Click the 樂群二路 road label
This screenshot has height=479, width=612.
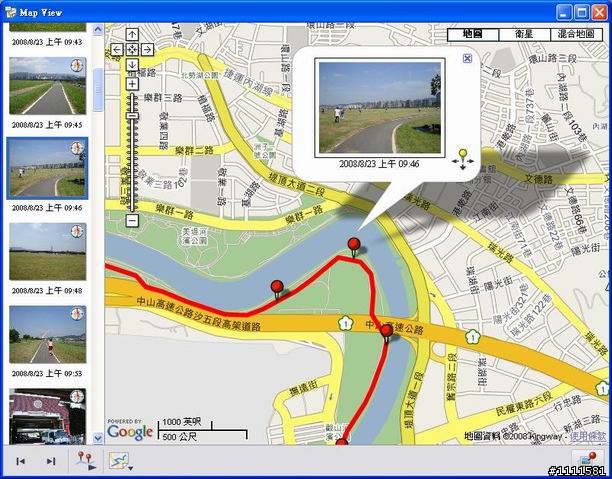194,150
